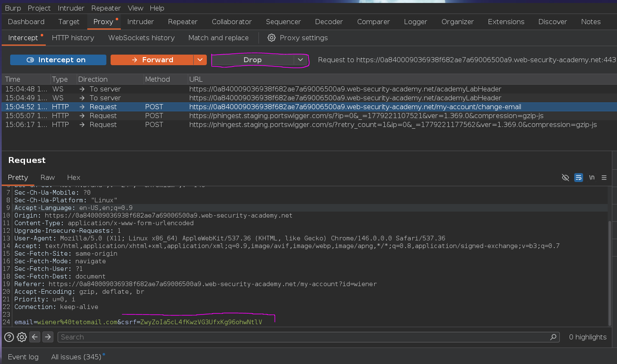Screen dimensions: 617x364
Task: Switch to the Dashboard tab
Action: point(26,22)
